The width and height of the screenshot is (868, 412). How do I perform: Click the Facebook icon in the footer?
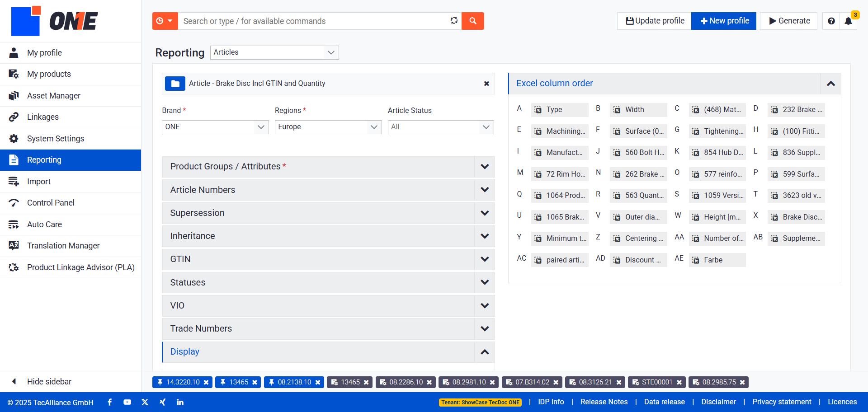pos(109,402)
